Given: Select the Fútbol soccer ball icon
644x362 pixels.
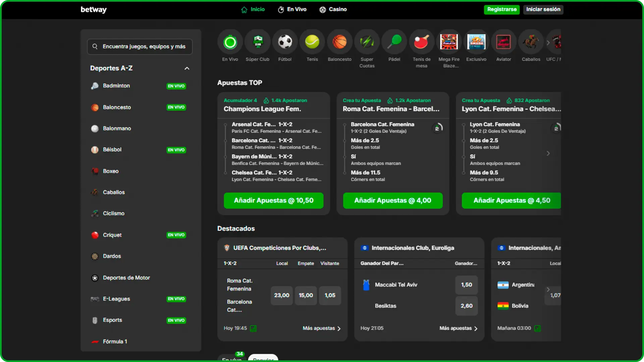Looking at the screenshot, I should click(285, 42).
